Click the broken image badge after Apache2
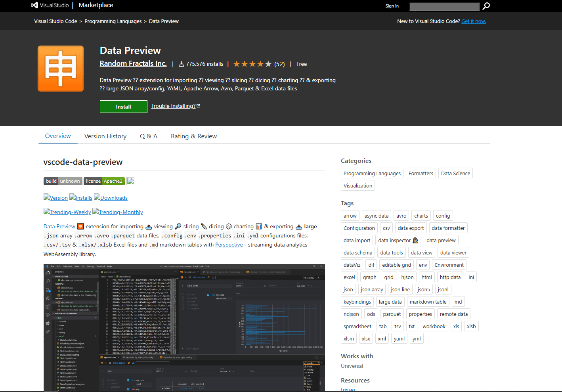The height and width of the screenshot is (392, 562). [x=130, y=181]
